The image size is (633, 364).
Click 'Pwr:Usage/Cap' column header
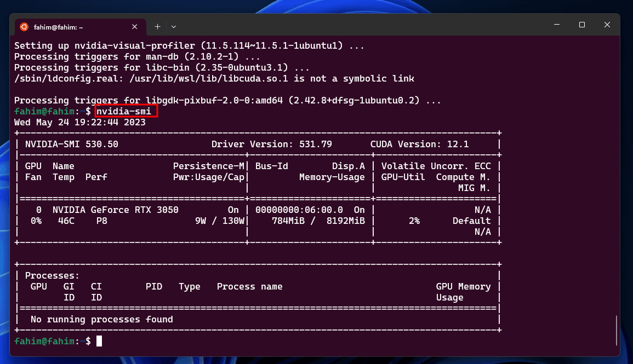[209, 177]
